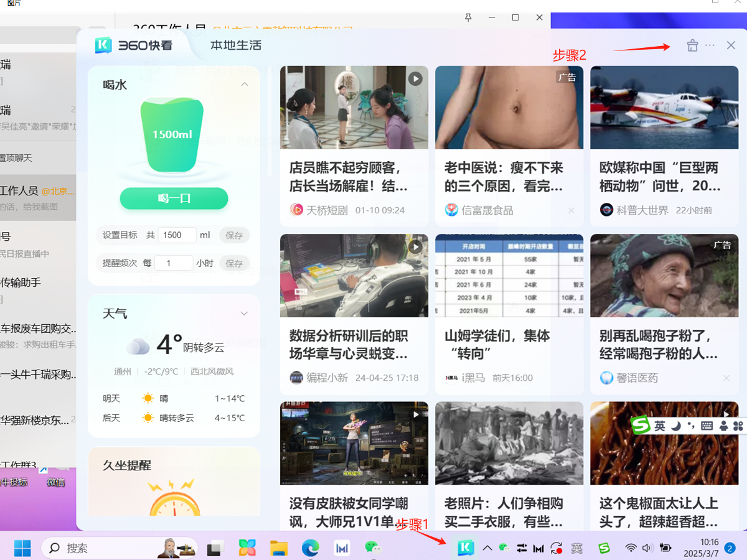
Task: Open the 别再乱喝孢子粉了 ad image
Action: pos(664,276)
